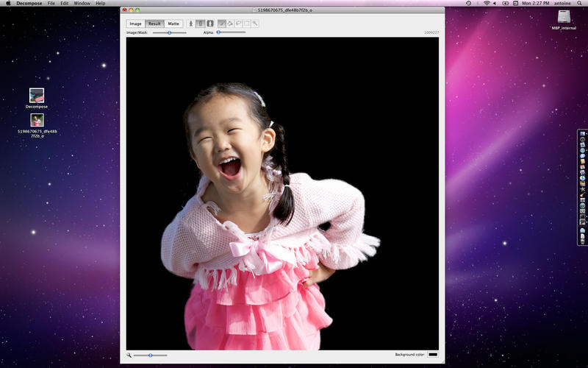The image size is (588, 368).
Task: Toggle the middle mask mode button
Action: click(x=200, y=24)
